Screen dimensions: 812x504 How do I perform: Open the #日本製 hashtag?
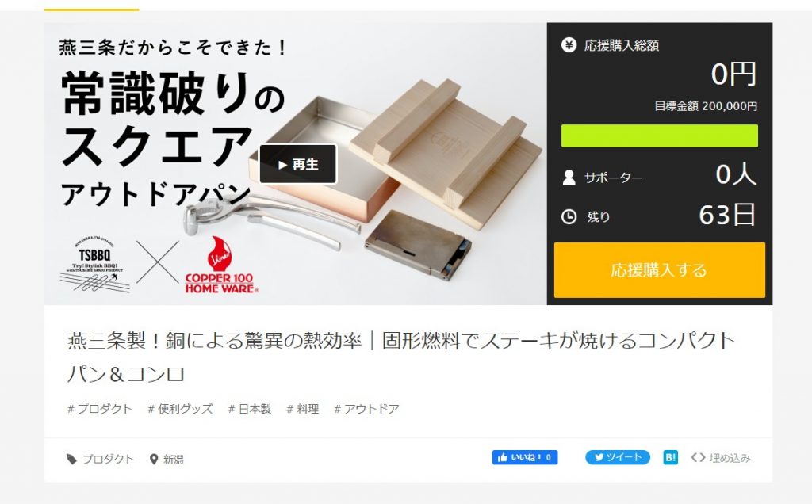250,409
